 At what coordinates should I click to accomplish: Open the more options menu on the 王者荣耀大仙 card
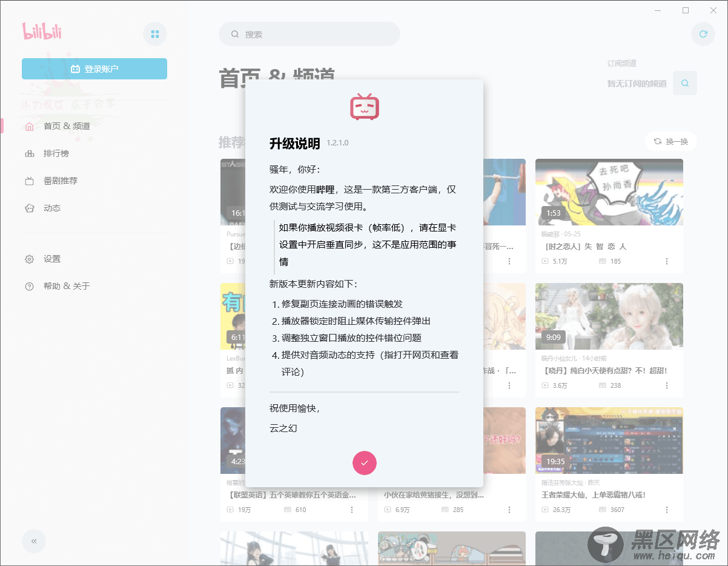667,510
